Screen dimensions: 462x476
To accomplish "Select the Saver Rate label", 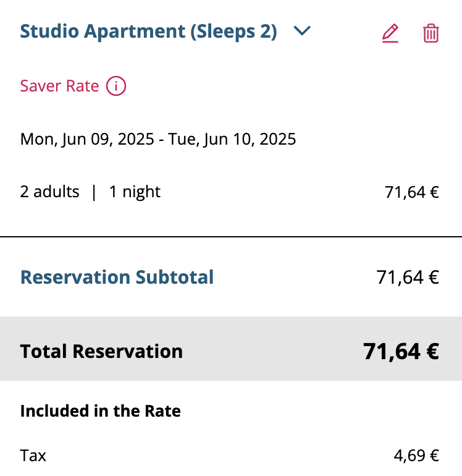I will coord(59,86).
